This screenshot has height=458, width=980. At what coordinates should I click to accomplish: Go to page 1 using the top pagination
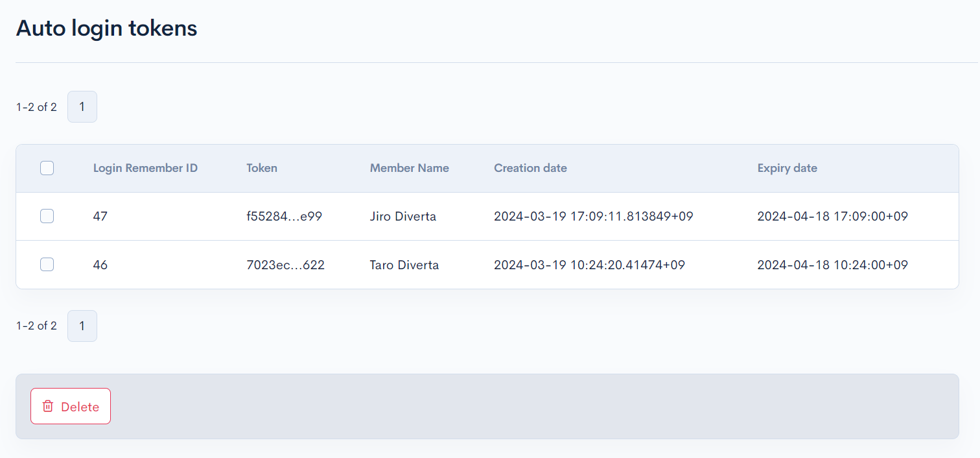(x=82, y=106)
